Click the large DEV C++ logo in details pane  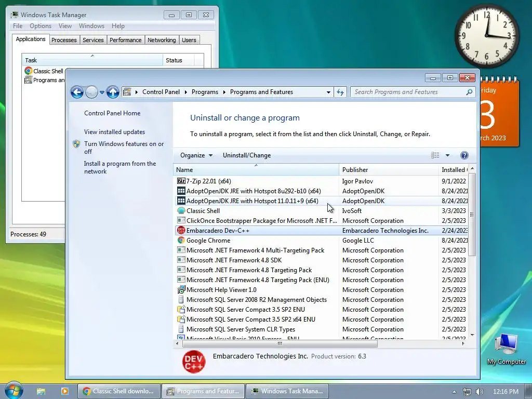[x=194, y=362]
